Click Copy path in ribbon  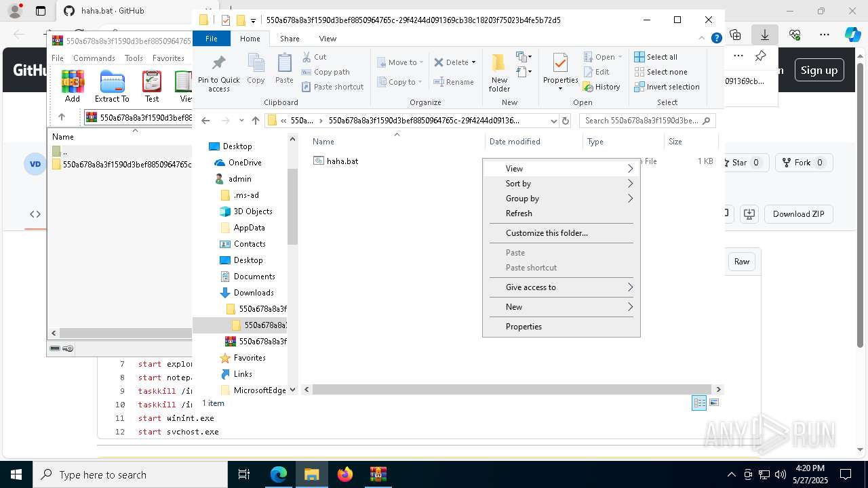coord(325,72)
